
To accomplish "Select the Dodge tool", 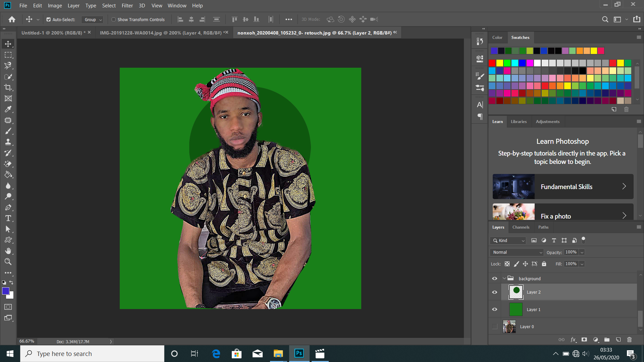I will [x=8, y=196].
